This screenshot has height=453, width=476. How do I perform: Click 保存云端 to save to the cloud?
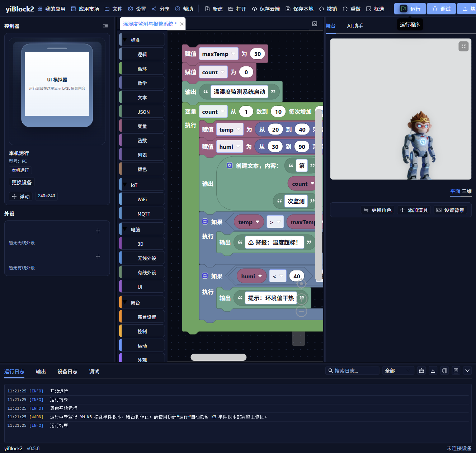(266, 9)
